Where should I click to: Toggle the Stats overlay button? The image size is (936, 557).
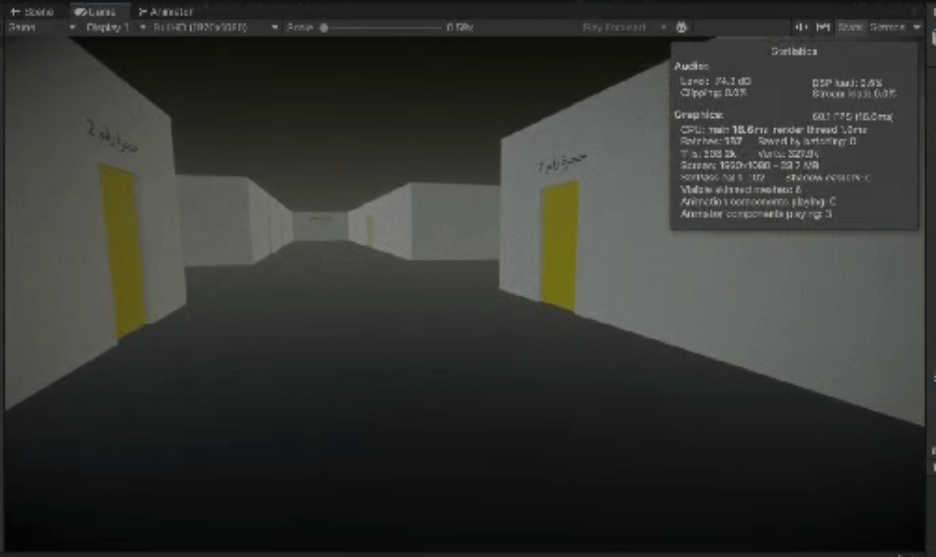[x=849, y=27]
